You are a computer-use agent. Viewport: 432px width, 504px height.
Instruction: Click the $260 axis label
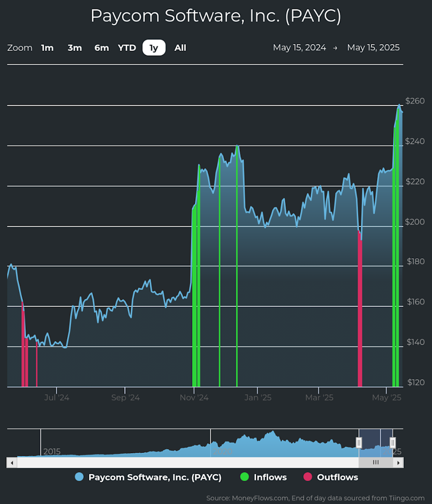(415, 101)
